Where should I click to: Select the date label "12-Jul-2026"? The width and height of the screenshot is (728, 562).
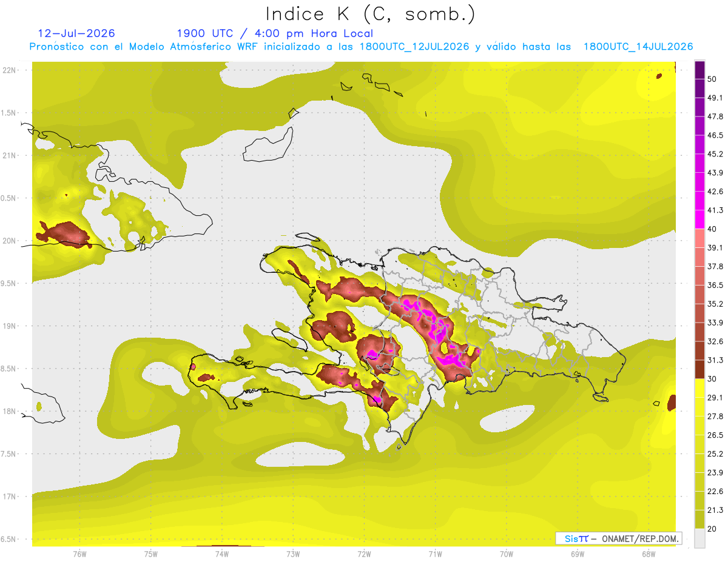pyautogui.click(x=76, y=33)
